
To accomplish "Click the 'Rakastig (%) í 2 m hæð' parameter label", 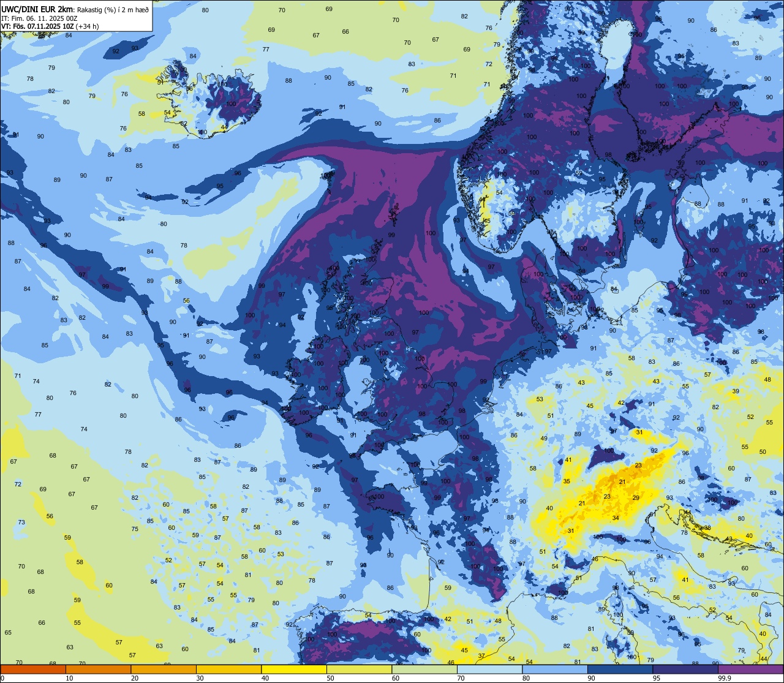I will tap(113, 10).
